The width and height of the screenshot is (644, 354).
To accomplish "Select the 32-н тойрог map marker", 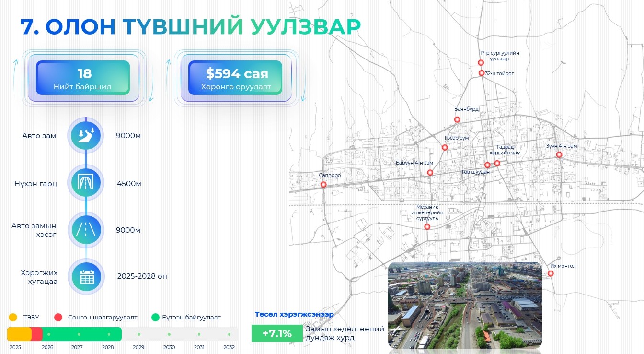I will pos(482,73).
